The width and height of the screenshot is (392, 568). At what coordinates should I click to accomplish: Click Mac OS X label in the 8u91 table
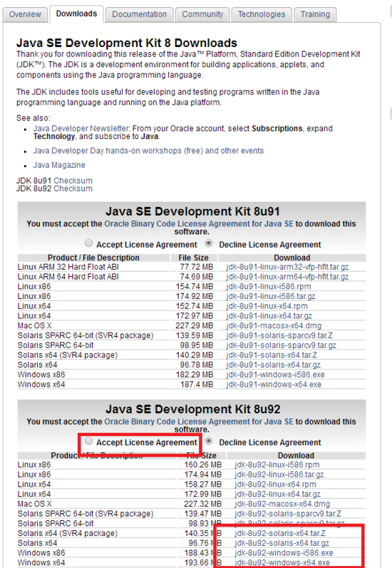pyautogui.click(x=35, y=325)
